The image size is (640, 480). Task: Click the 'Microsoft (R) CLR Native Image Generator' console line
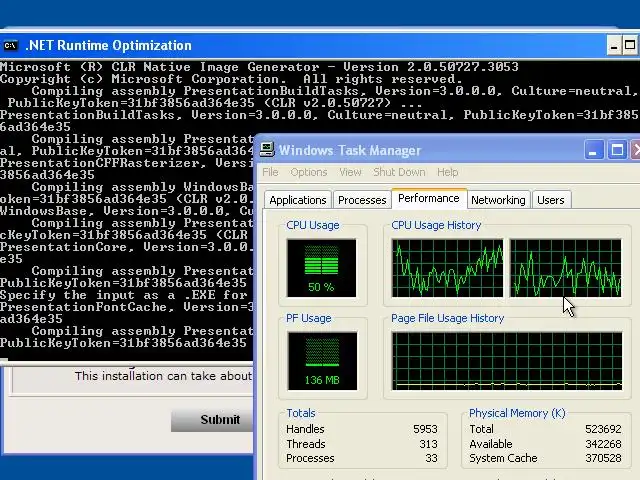pos(259,67)
